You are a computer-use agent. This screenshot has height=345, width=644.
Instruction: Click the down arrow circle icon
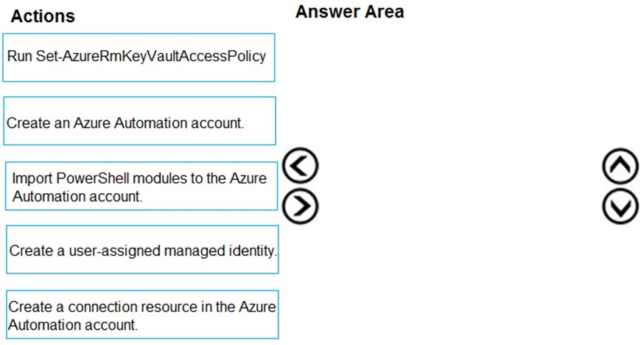point(620,206)
